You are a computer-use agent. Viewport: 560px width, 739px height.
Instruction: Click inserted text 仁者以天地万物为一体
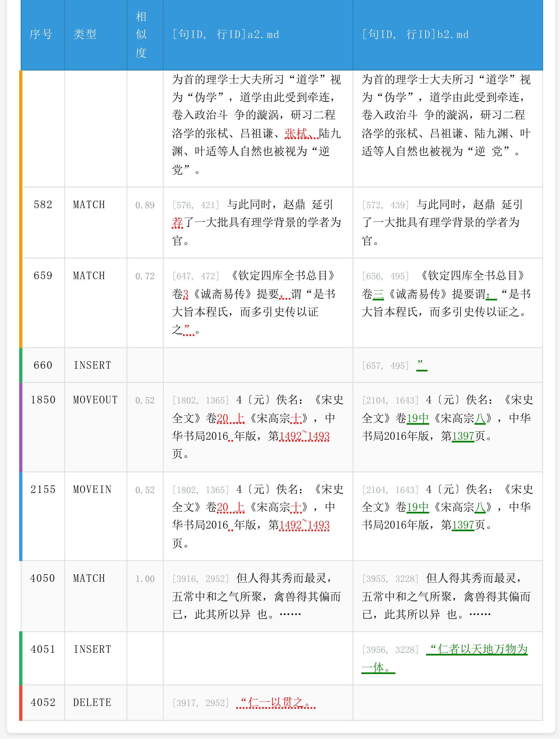point(477,649)
